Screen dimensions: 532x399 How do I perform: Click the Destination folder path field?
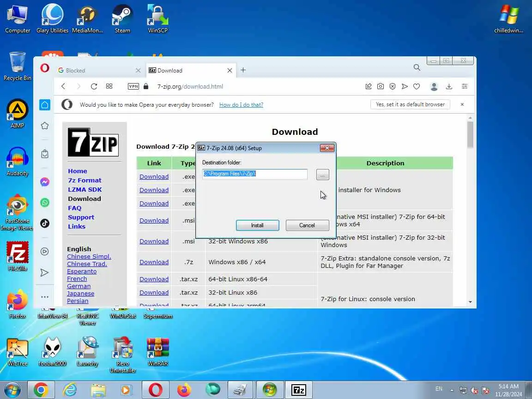click(x=255, y=174)
